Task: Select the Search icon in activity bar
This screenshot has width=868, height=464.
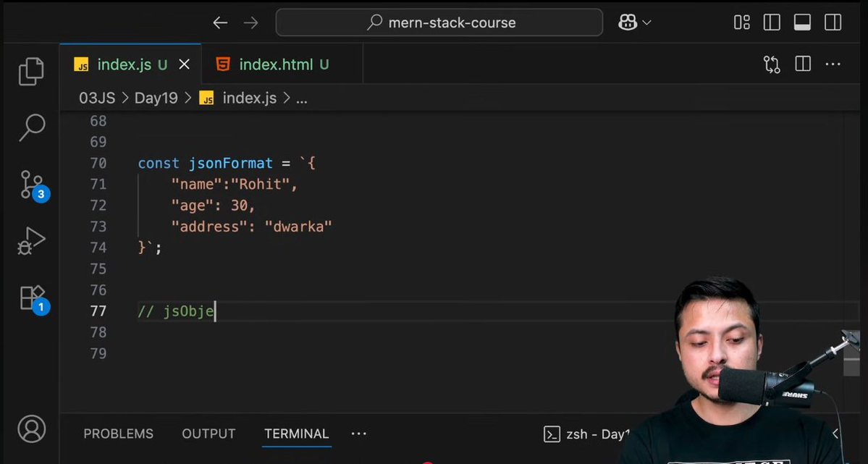Action: coord(30,127)
